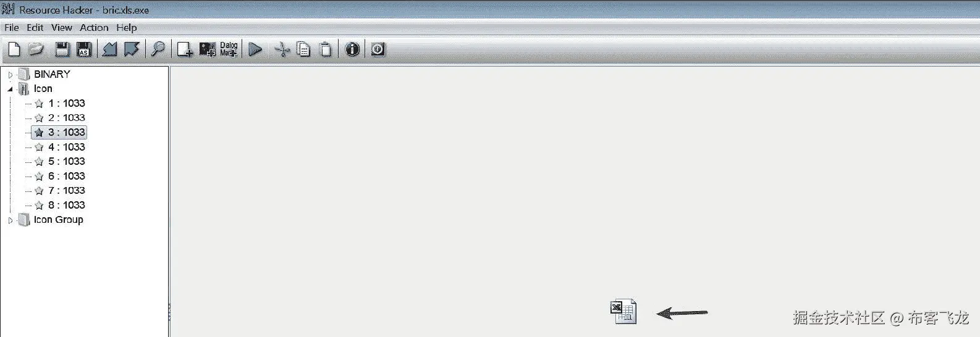Click the Save floppy disk icon
This screenshot has width=980, height=337.
(62, 49)
